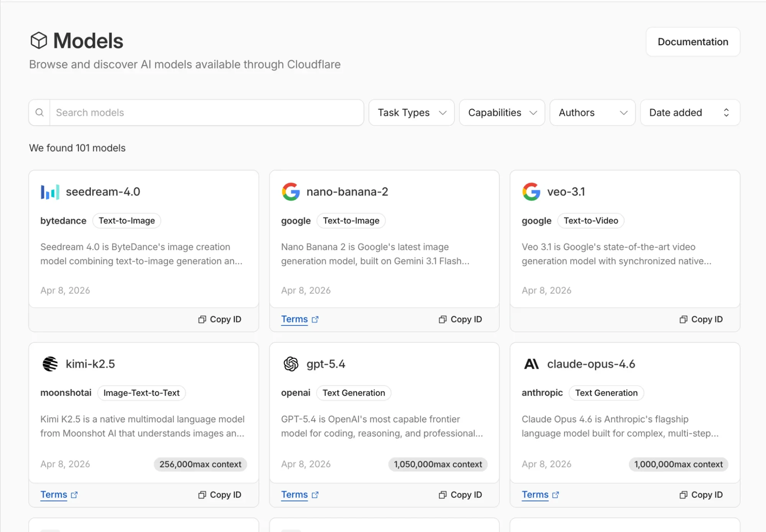This screenshot has height=532, width=766.
Task: Click the Google logo on the veo-3.1 card
Action: pyautogui.click(x=531, y=192)
